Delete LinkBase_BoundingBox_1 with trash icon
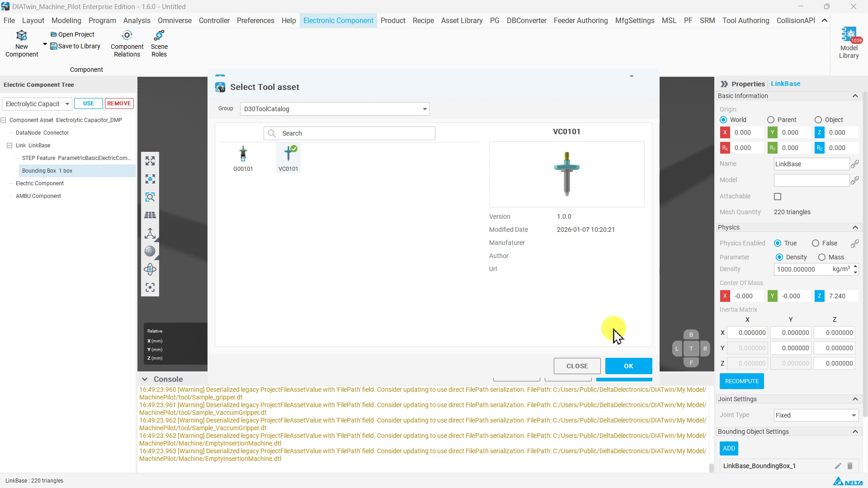Viewport: 868px width, 488px height. click(x=850, y=466)
